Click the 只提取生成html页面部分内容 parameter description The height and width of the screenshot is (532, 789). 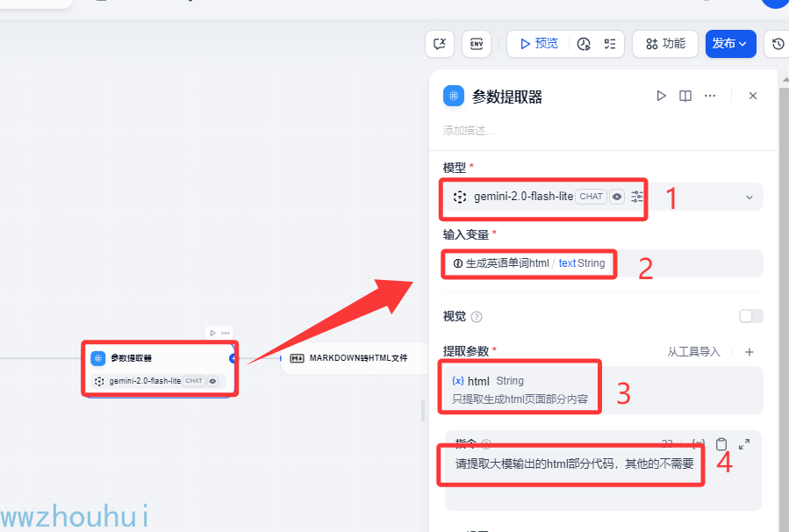click(520, 399)
